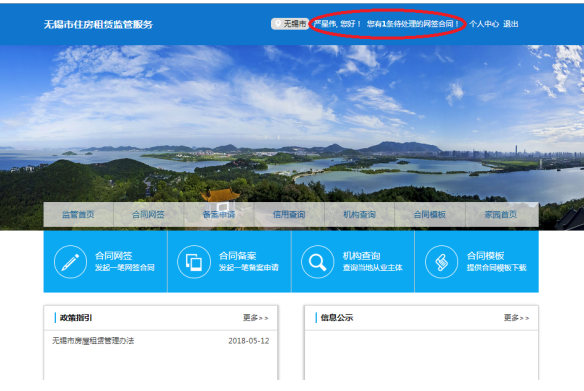Click the pencil icon for 合同网签
The height and width of the screenshot is (391, 584).
click(x=70, y=262)
